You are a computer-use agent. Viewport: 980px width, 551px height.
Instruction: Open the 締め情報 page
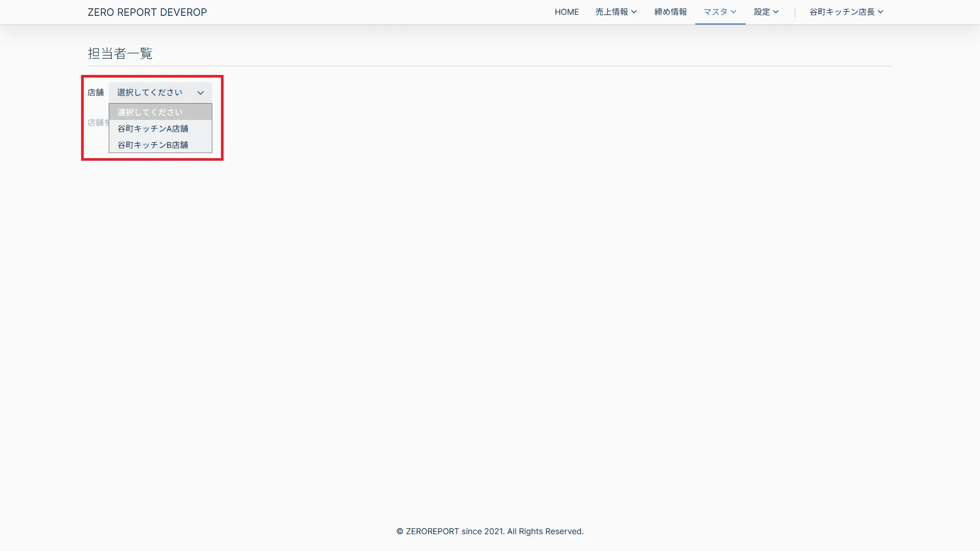pos(671,12)
